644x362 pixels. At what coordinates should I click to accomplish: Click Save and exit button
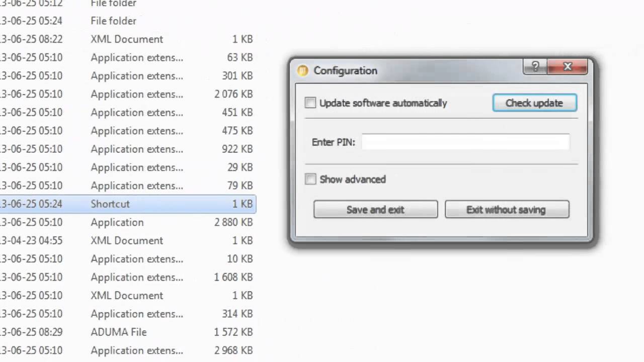(x=375, y=210)
